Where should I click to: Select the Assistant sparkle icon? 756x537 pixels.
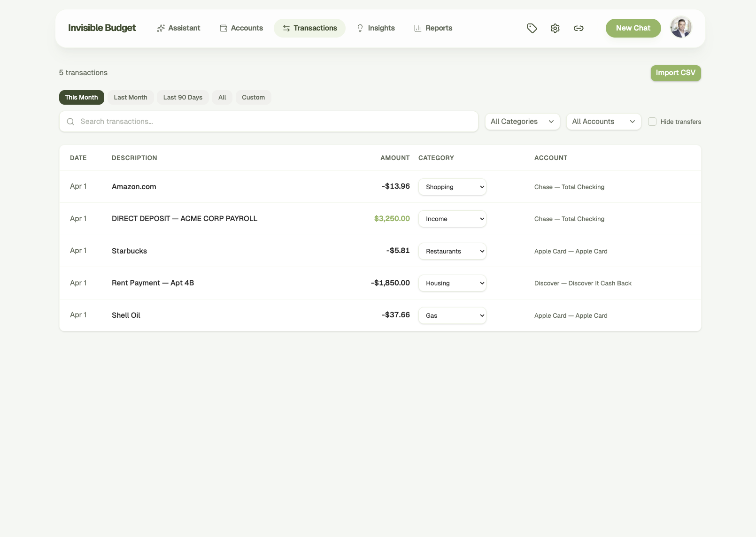click(161, 28)
